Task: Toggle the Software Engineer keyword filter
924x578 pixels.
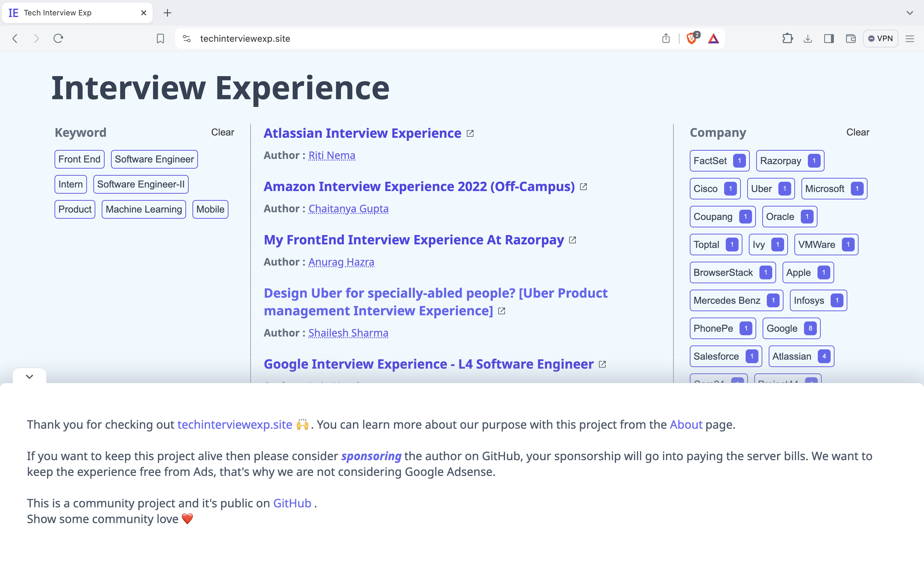Action: [x=154, y=159]
